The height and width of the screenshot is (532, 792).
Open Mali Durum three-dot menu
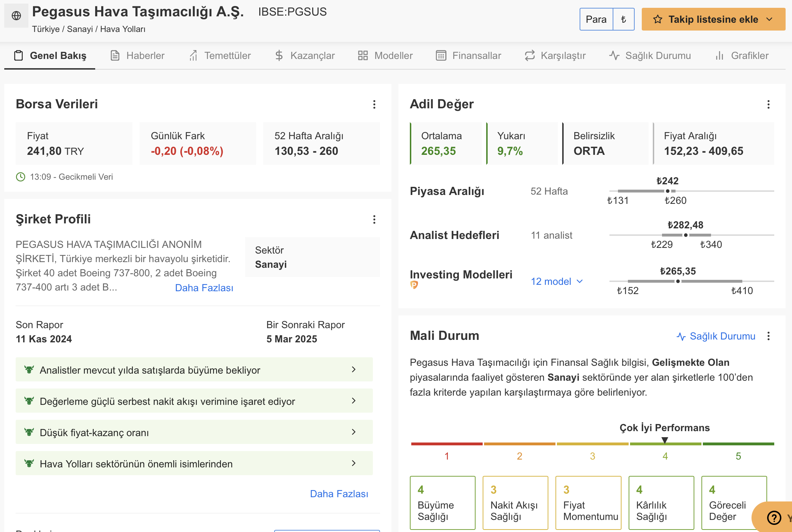[768, 336]
